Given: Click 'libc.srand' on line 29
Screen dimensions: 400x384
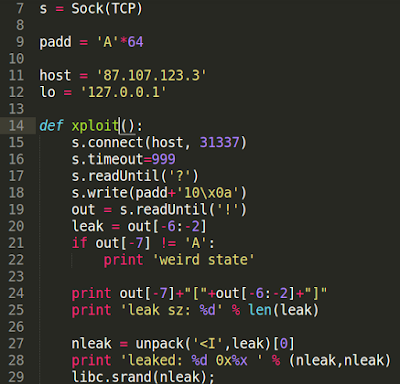Looking at the screenshot, I should (111, 377).
